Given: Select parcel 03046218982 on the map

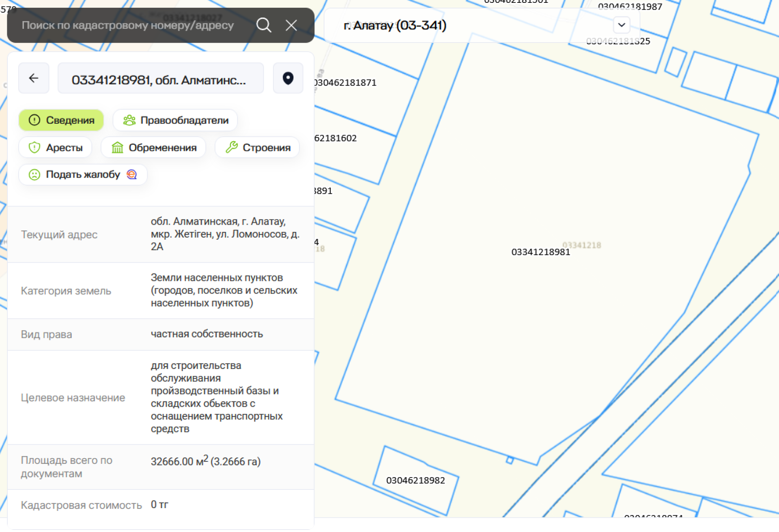Looking at the screenshot, I should pos(415,481).
